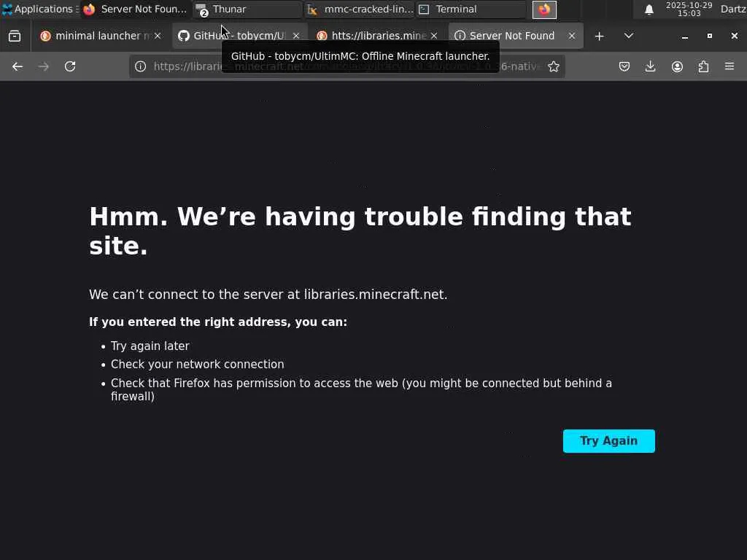747x560 pixels.
Task: Click the Dartz user label in the panel
Action: click(x=733, y=9)
